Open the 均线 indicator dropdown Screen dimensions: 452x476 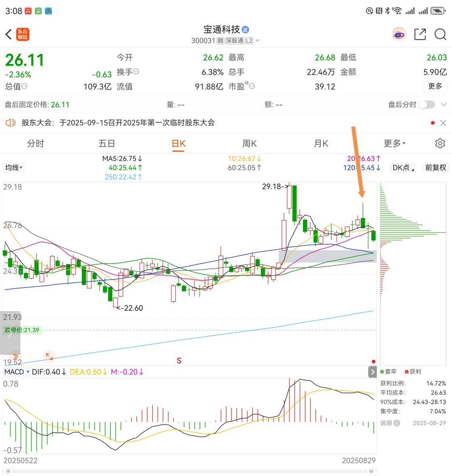pyautogui.click(x=14, y=168)
